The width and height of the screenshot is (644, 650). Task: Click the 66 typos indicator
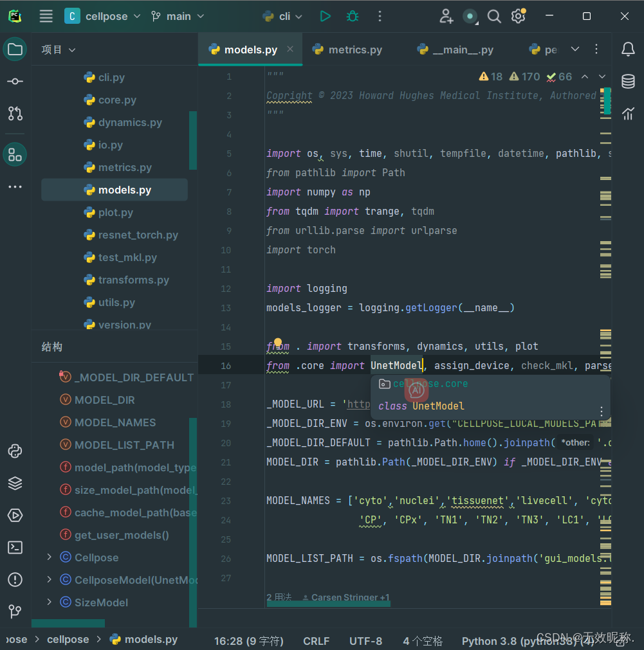559,77
